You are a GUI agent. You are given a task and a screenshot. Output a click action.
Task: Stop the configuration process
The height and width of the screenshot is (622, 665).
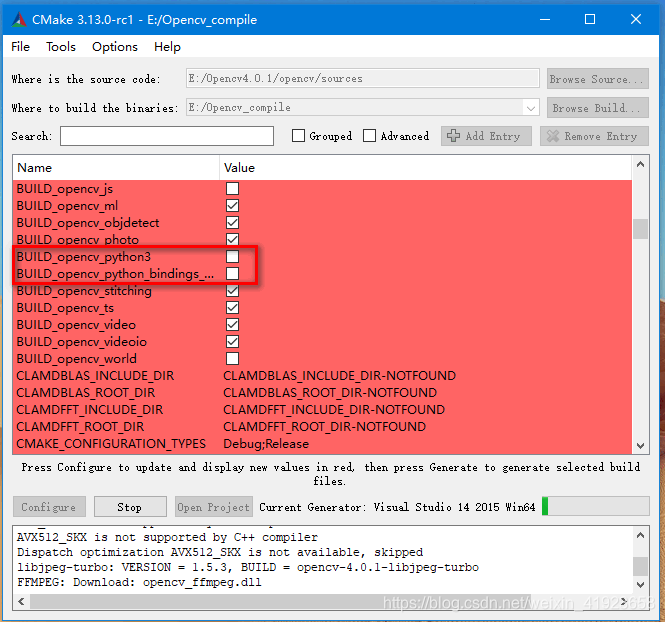tap(130, 507)
